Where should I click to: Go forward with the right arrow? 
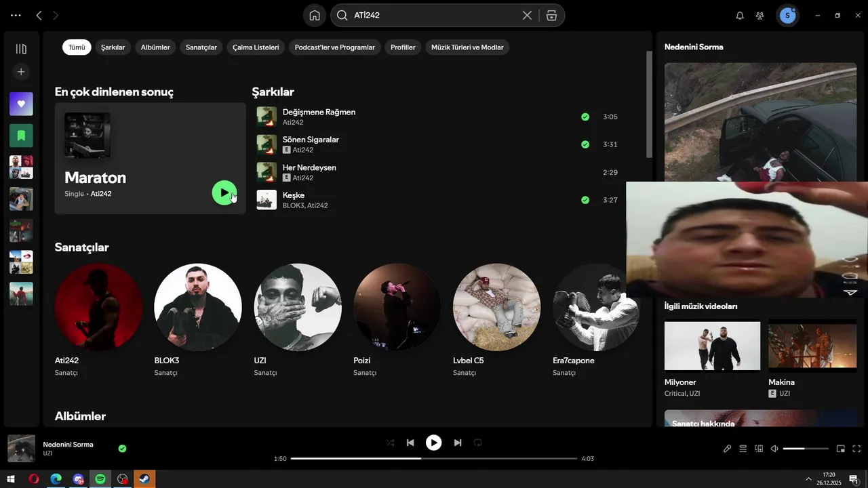pos(56,15)
